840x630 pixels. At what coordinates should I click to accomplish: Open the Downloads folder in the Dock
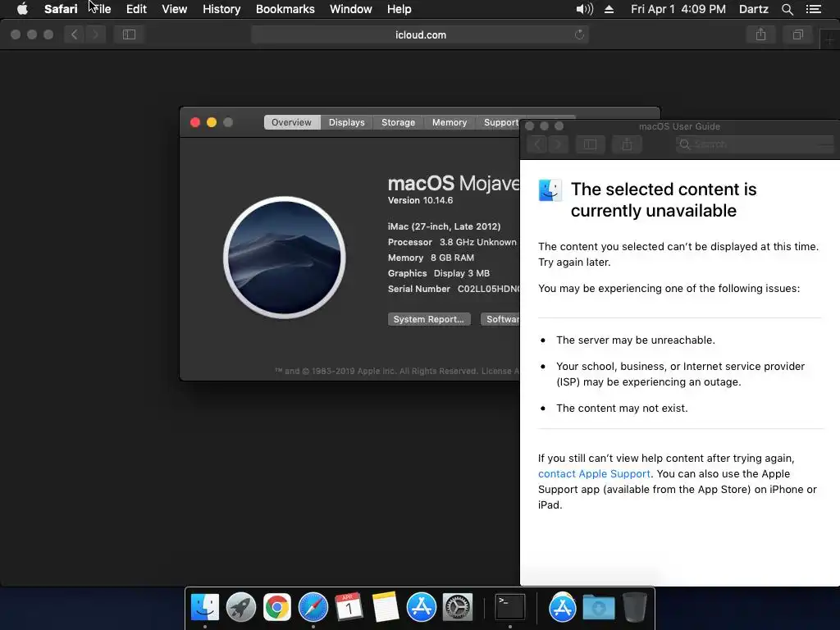[x=598, y=608]
